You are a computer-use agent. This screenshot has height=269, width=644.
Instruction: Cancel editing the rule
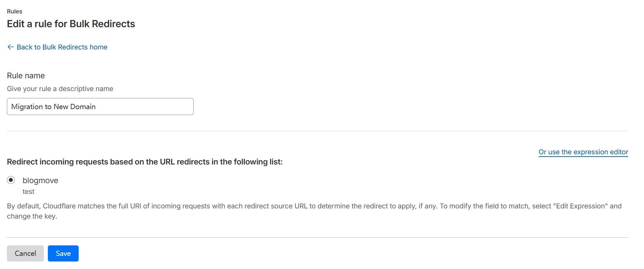coord(25,253)
